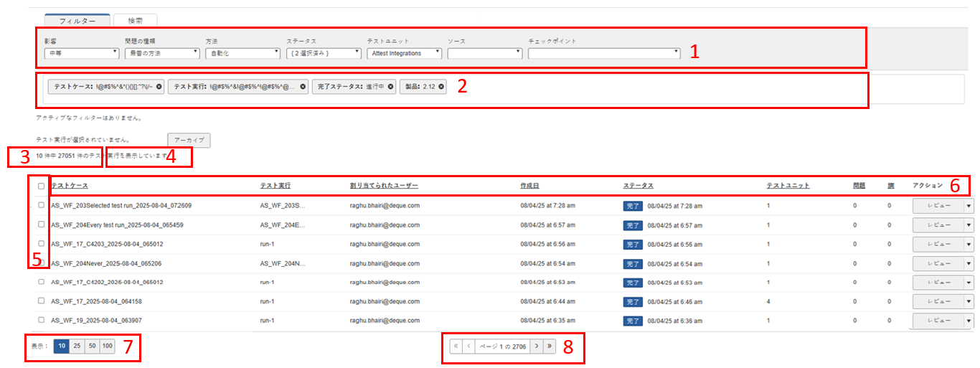Check the AS_WF_203Selected test run row checkbox
Image resolution: width=980 pixels, height=368 pixels.
point(42,205)
